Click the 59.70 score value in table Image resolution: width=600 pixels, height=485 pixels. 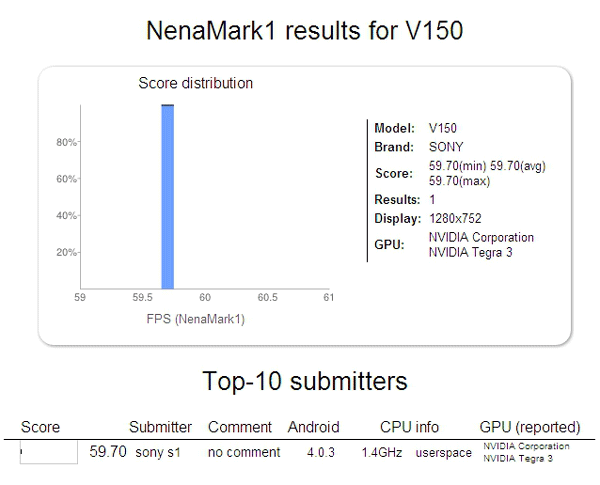click(108, 452)
